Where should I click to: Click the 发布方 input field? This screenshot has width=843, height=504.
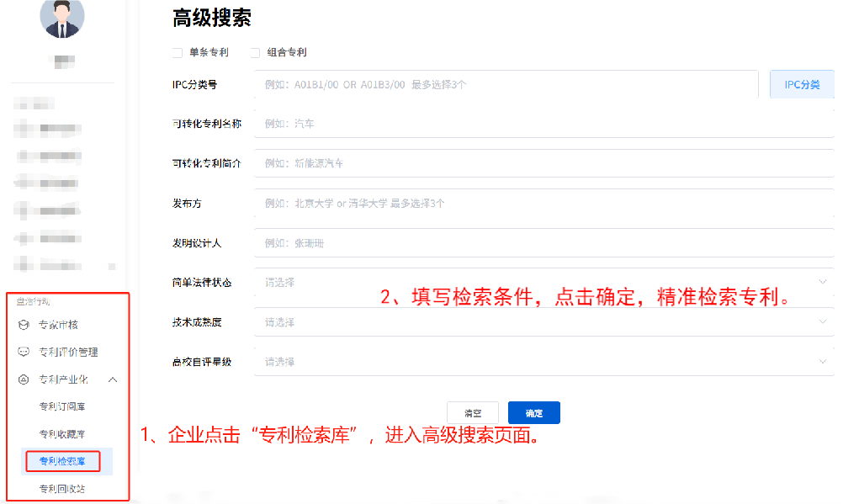(x=505, y=203)
